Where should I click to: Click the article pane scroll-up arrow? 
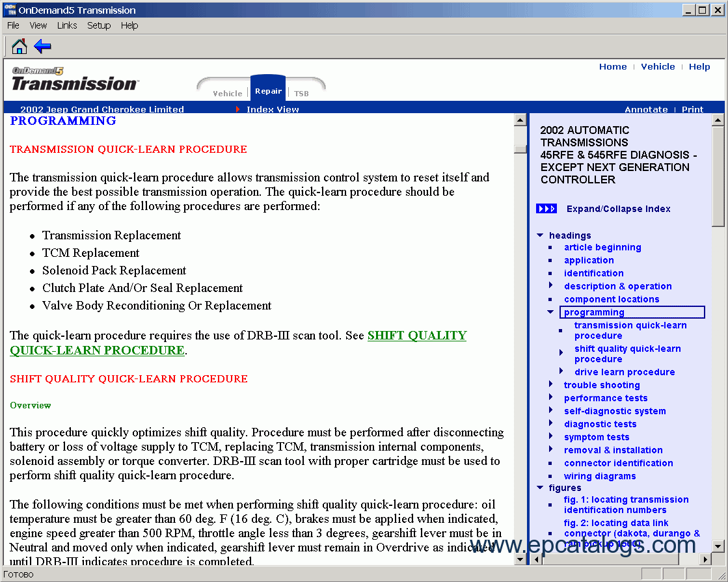(520, 120)
